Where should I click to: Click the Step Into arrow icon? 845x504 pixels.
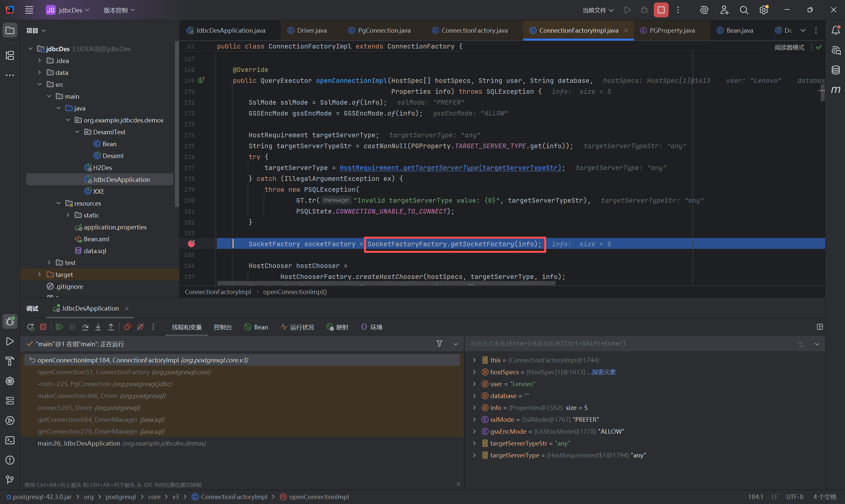(98, 327)
